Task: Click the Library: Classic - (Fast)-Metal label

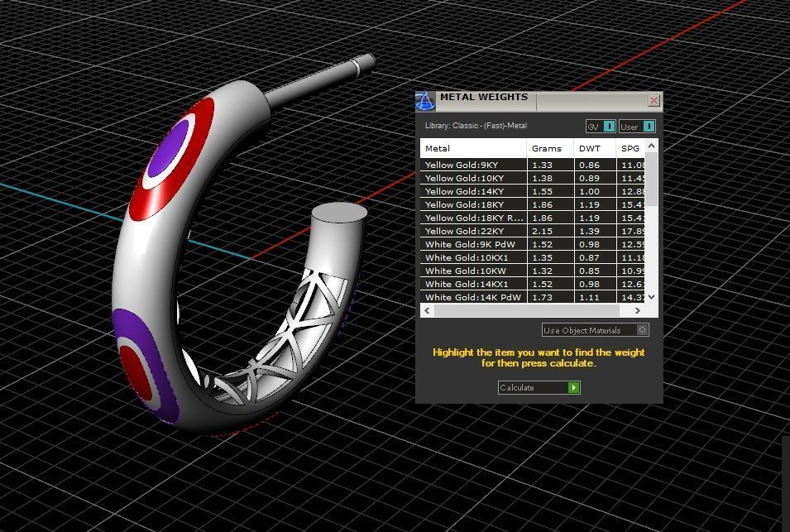Action: pyautogui.click(x=476, y=126)
